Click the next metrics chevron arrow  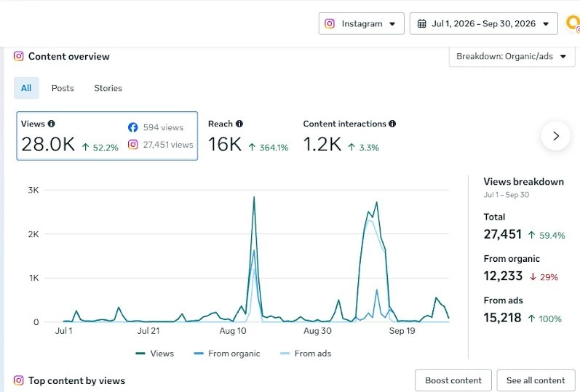click(555, 136)
